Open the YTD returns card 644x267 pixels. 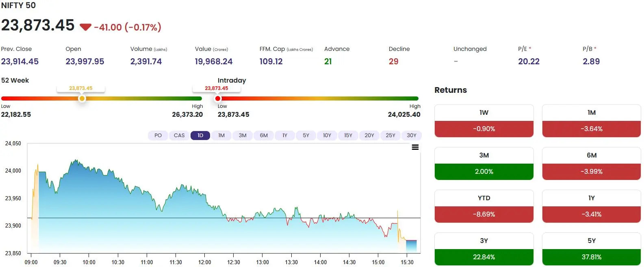point(484,206)
